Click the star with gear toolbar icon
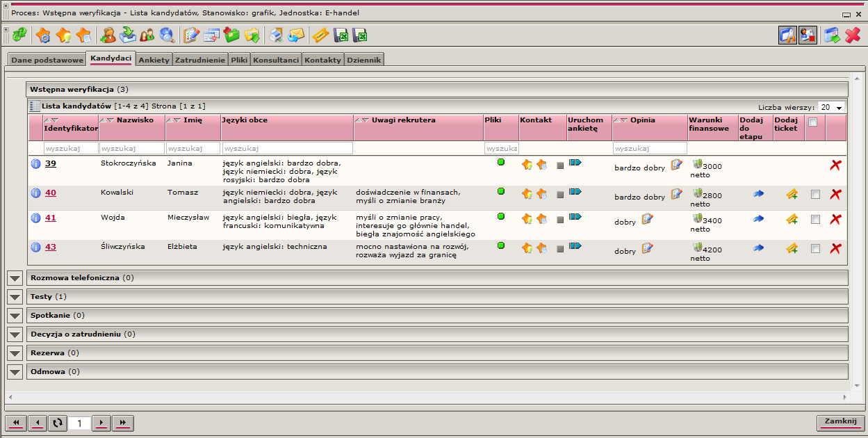Image resolution: width=868 pixels, height=438 pixels. [44, 35]
